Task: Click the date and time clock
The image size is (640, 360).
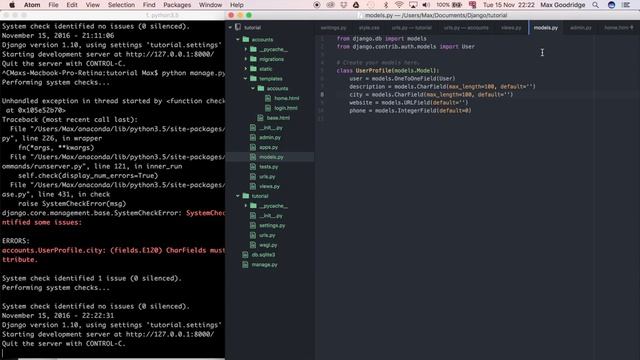Action: click(509, 5)
